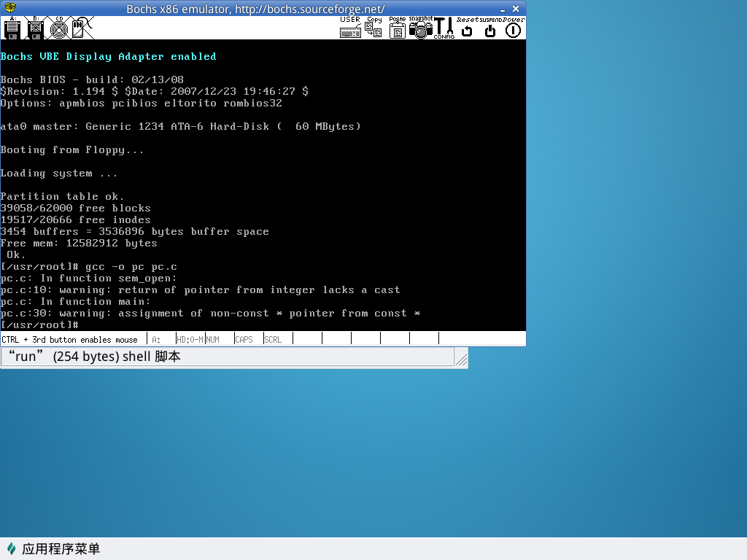This screenshot has width=747, height=560.
Task: Click the NUM lock status indicator
Action: [x=219, y=339]
